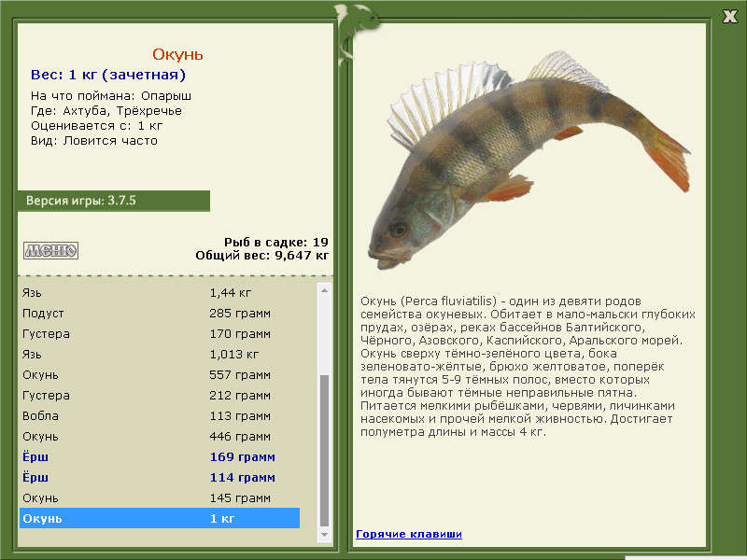Click the Общий вес: 9,647 кг text
The image size is (747, 560).
(x=262, y=255)
